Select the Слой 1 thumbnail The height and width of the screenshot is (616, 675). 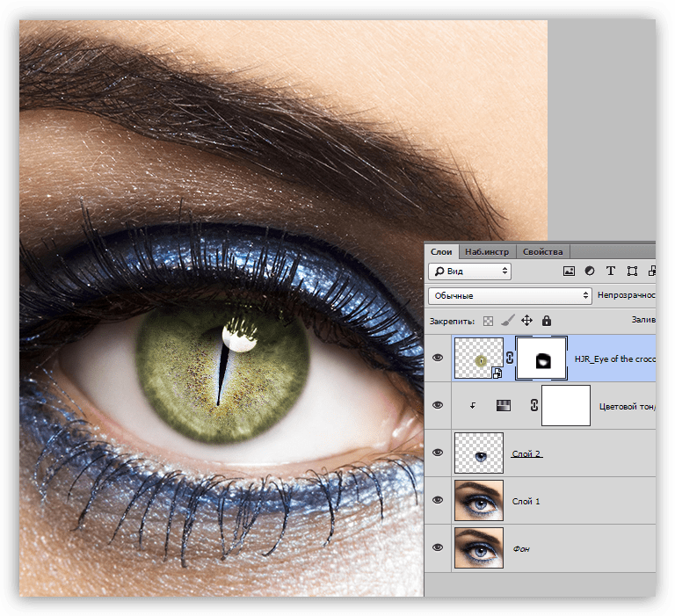click(x=479, y=501)
